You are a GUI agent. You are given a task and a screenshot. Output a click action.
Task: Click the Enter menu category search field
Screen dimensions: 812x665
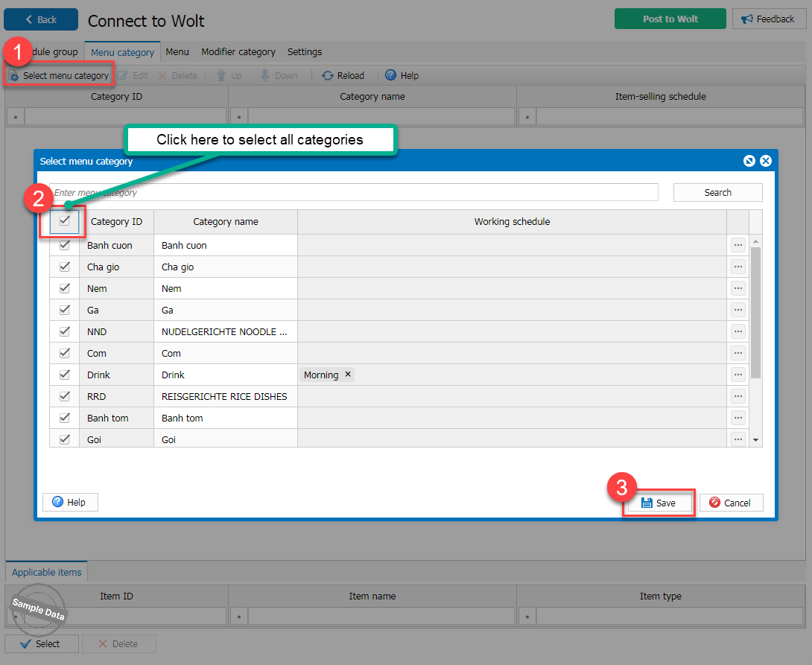coord(354,193)
